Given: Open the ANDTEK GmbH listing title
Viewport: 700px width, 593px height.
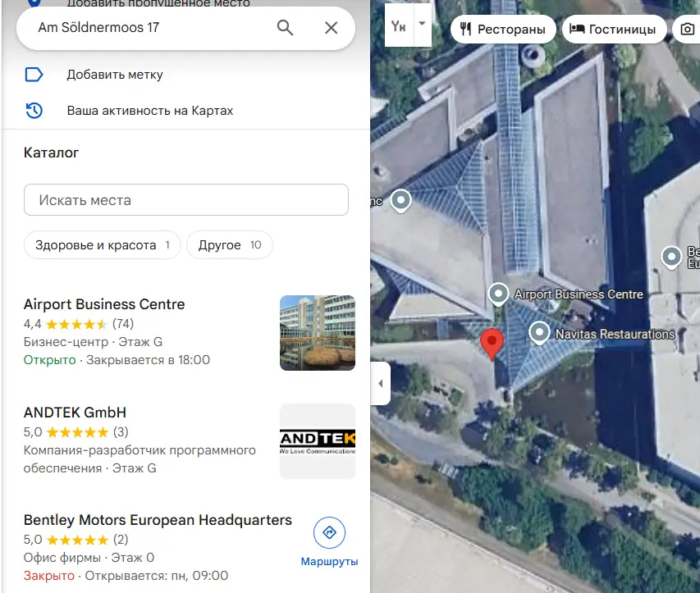Looking at the screenshot, I should coord(75,413).
